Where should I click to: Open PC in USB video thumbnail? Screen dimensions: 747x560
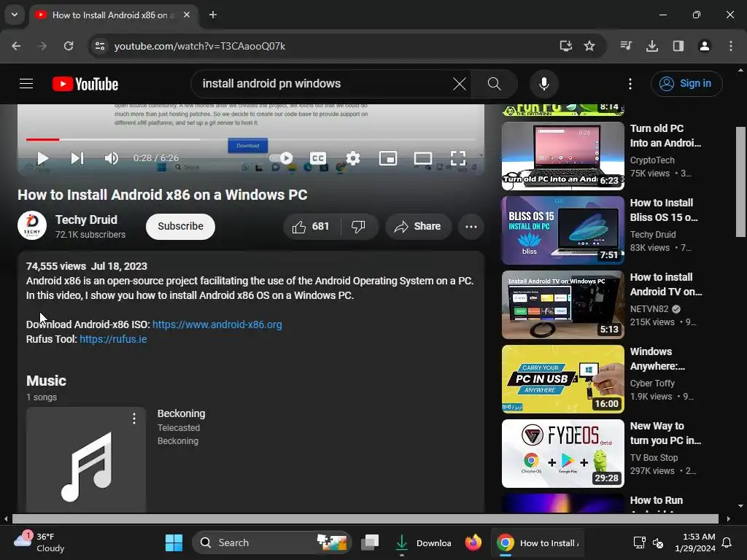(562, 378)
